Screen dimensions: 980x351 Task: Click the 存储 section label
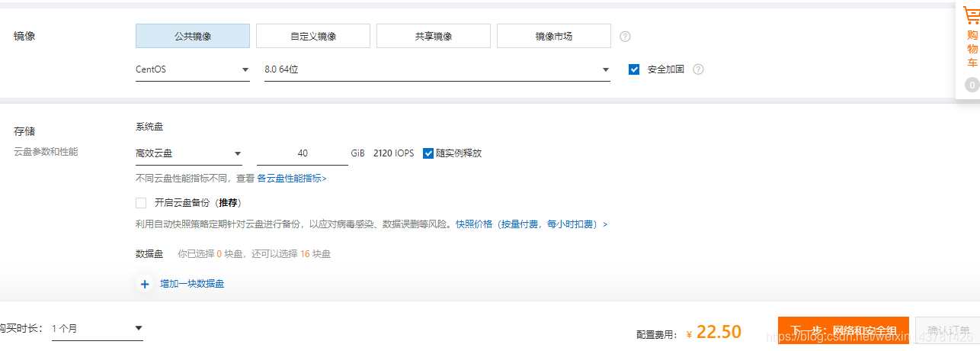(24, 131)
